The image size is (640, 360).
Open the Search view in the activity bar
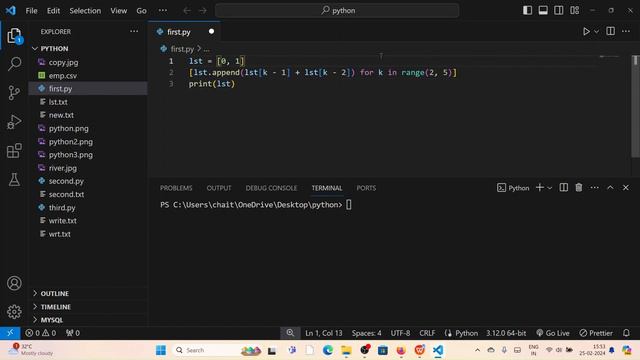click(x=14, y=64)
